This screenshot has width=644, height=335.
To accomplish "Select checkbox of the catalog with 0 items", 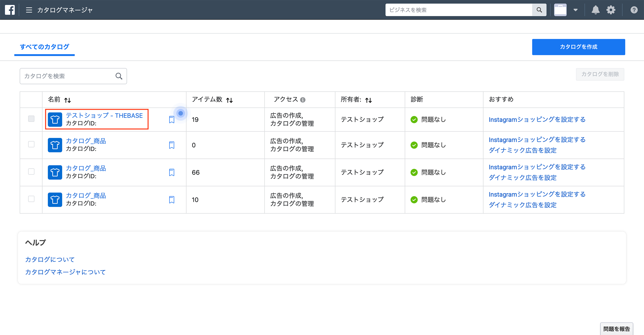I will tap(31, 144).
